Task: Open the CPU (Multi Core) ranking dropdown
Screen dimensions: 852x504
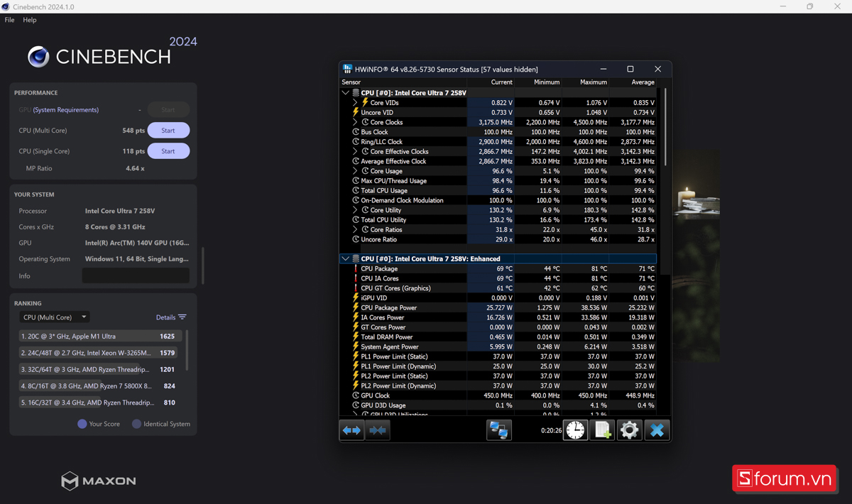Action: [54, 317]
